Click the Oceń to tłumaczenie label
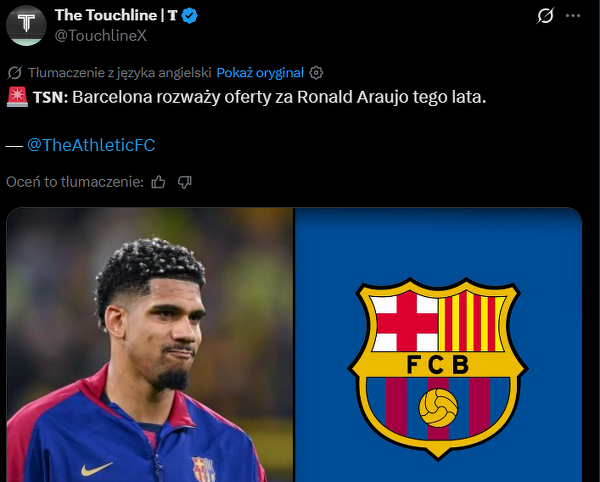600x482 pixels. point(75,182)
